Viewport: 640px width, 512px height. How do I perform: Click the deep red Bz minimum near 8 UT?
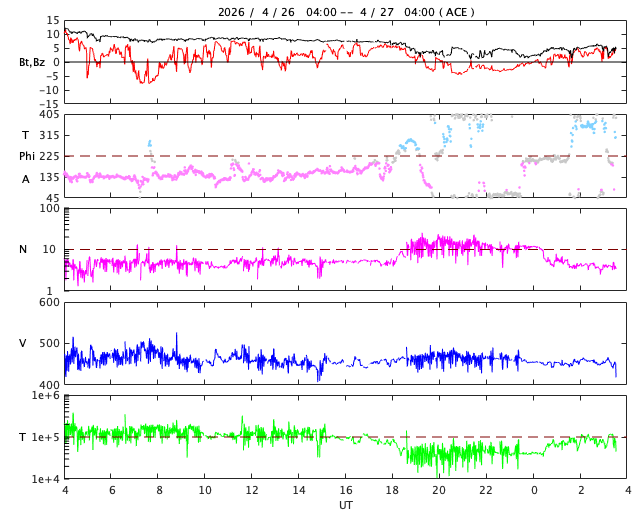pyautogui.click(x=147, y=81)
